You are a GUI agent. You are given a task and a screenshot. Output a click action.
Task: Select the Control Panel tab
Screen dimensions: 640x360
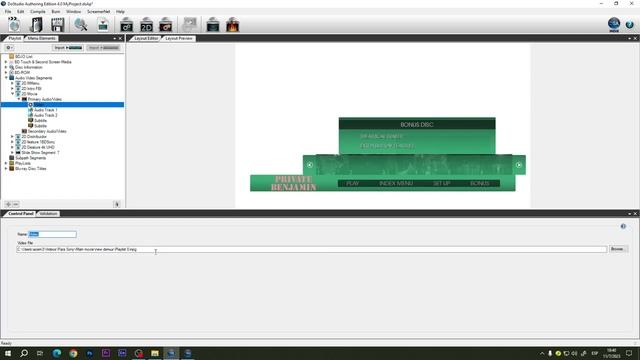(x=20, y=214)
